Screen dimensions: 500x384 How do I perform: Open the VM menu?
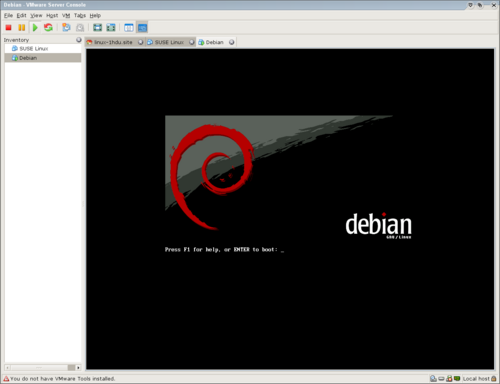[66, 15]
